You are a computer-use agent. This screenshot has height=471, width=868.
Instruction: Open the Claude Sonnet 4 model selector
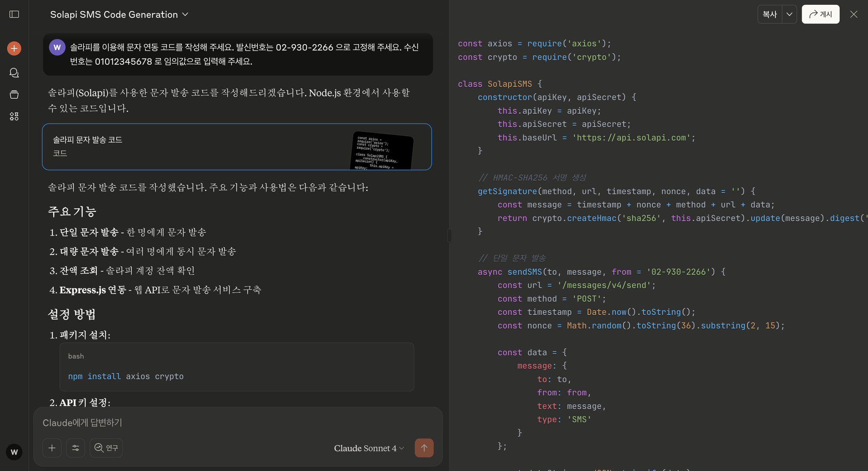click(x=369, y=448)
